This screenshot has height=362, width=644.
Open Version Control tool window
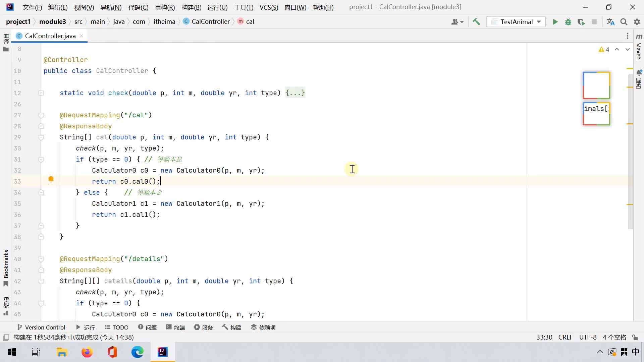(41, 327)
